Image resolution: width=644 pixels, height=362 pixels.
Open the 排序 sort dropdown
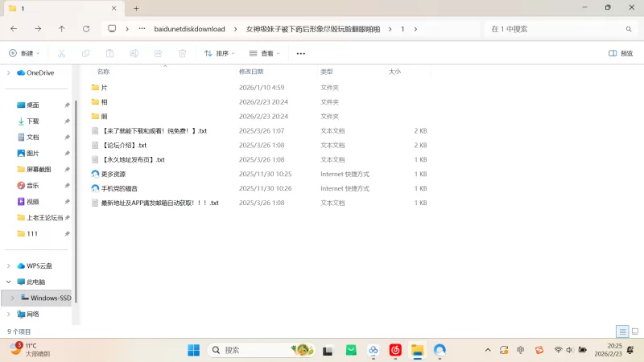point(219,53)
